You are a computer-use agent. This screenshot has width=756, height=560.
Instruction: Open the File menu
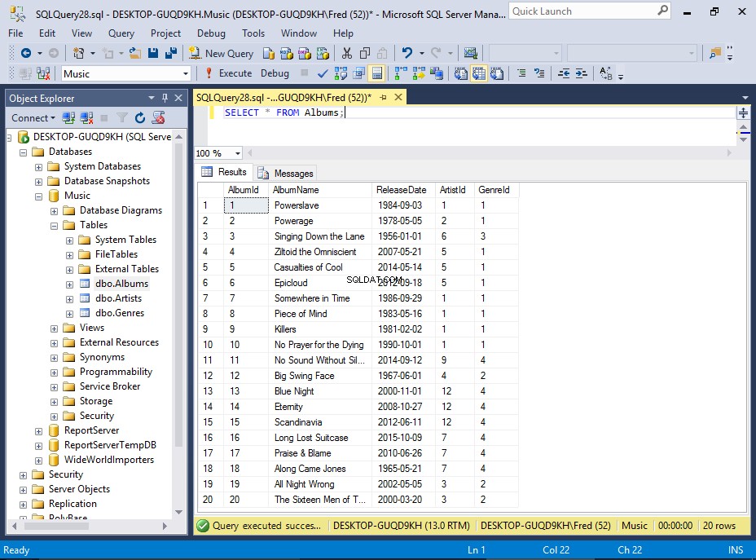tap(15, 33)
